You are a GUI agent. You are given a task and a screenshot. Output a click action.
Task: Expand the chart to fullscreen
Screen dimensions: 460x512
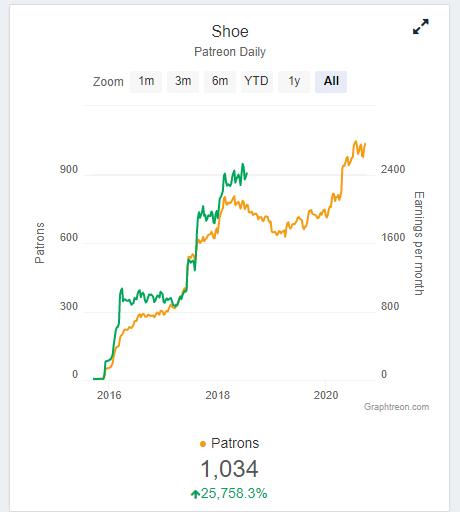421,27
